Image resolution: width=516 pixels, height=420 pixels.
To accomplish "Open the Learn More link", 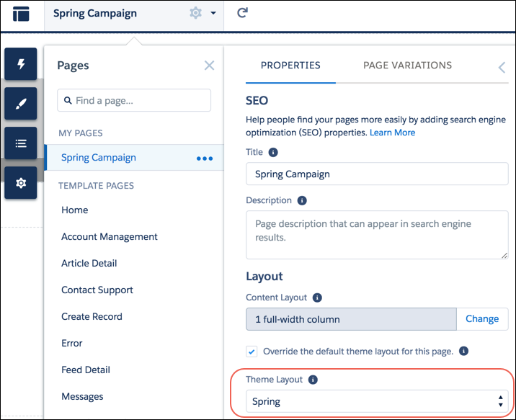I will pos(392,133).
